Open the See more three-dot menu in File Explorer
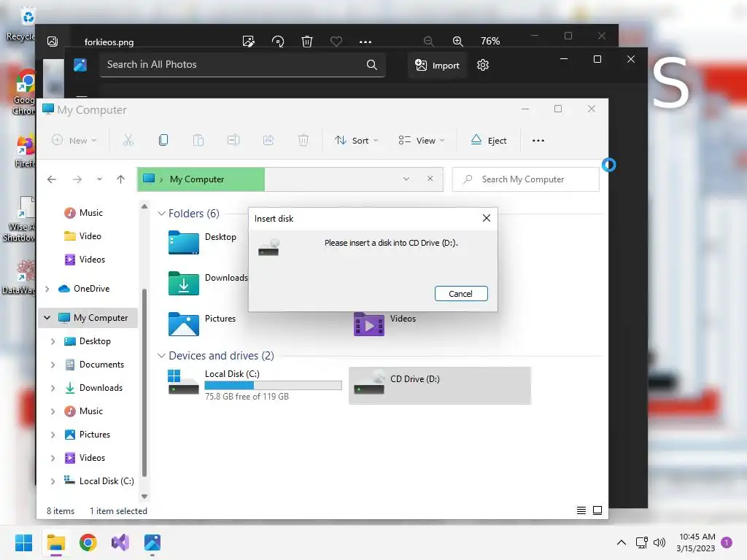Image resolution: width=747 pixels, height=560 pixels. click(x=538, y=141)
